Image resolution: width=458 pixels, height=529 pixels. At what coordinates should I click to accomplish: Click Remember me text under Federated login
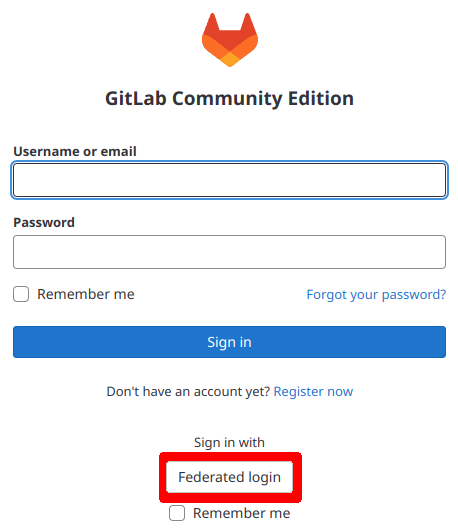pos(241,513)
